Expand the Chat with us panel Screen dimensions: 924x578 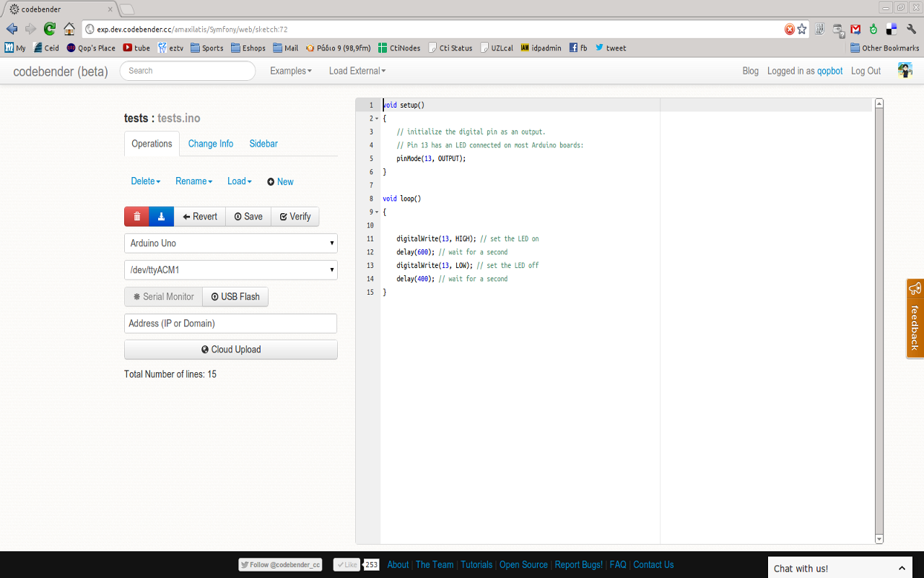click(840, 568)
